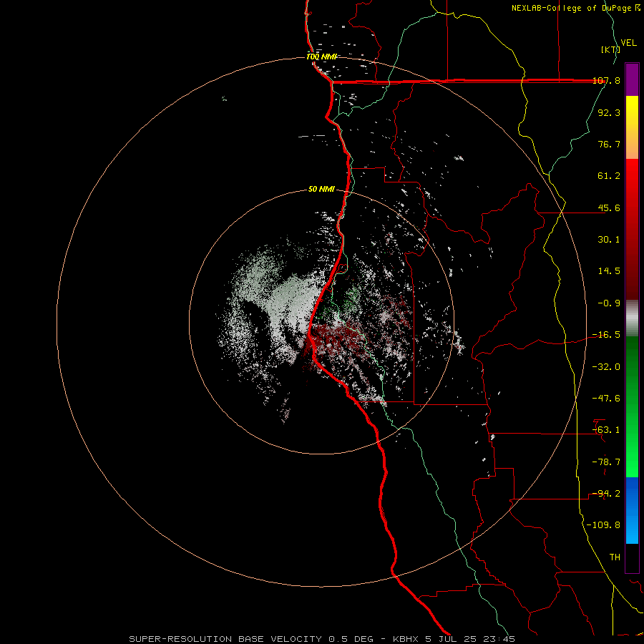
Task: Select the -63.1 scale value
Action: click(606, 430)
